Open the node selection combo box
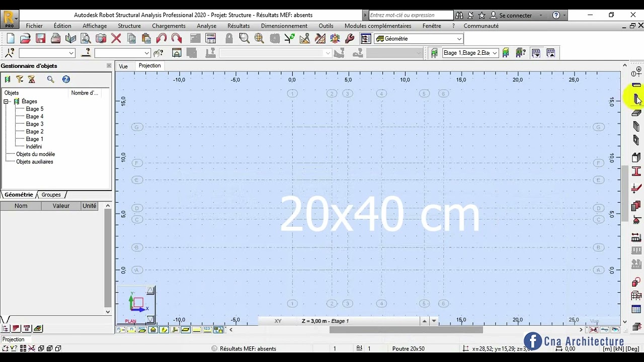This screenshot has height=362, width=644. [x=47, y=53]
